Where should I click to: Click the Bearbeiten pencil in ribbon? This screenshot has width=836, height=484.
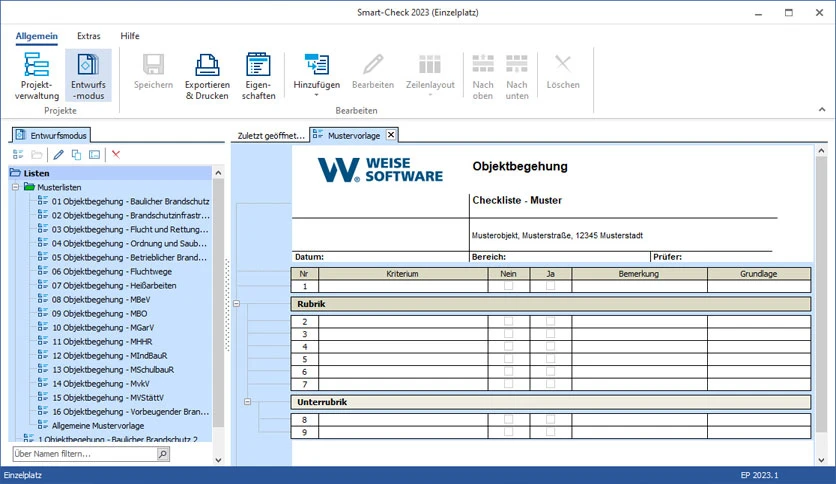point(373,64)
